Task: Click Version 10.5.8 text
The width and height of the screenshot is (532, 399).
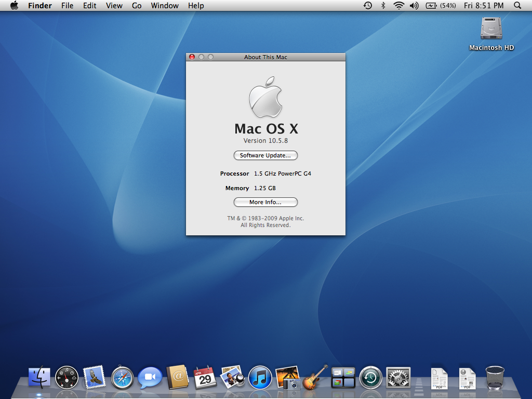Action: pos(265,140)
